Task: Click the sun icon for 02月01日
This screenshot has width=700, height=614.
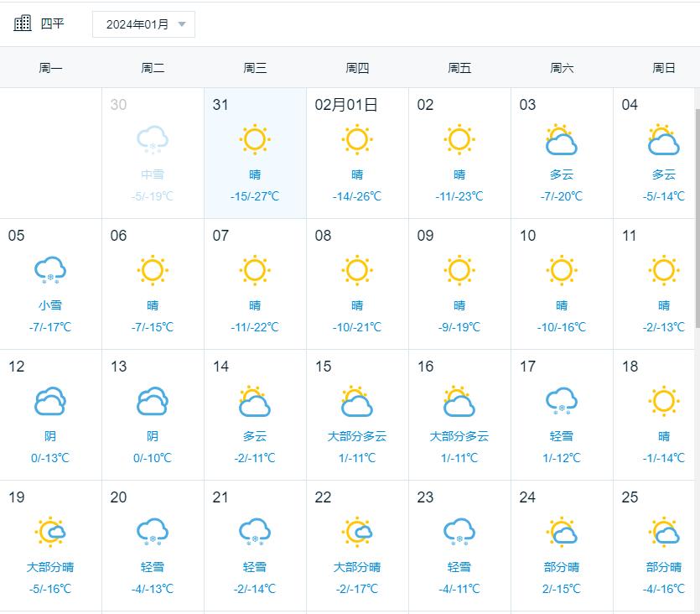Action: click(357, 139)
